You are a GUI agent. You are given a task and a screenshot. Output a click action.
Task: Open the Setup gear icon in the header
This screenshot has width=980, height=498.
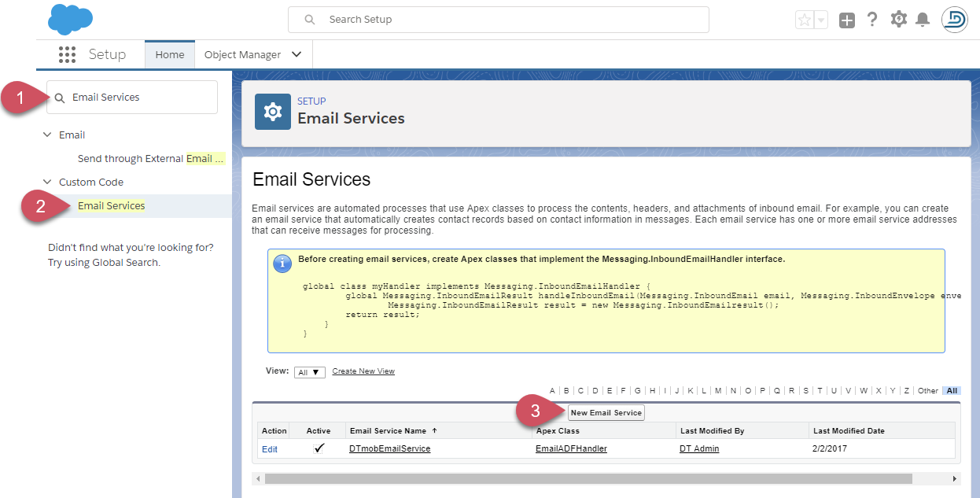pos(898,19)
